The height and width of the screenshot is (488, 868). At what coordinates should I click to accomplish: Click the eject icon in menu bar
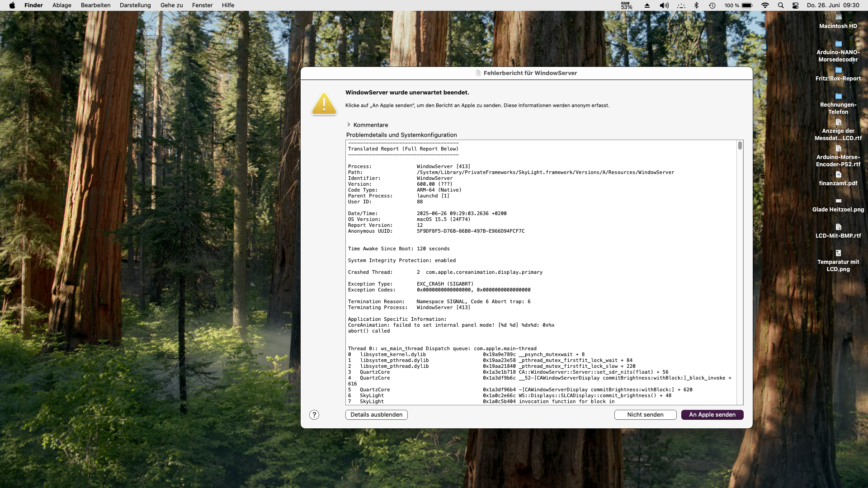click(x=647, y=5)
